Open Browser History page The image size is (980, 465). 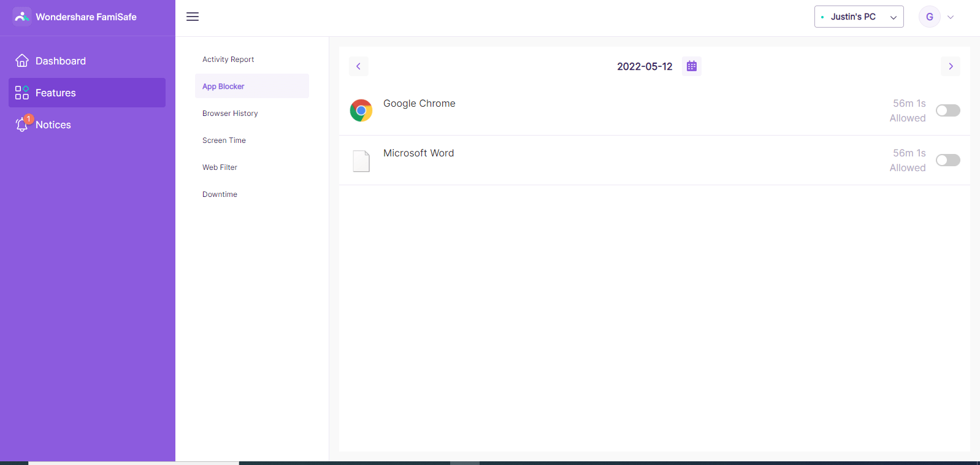[230, 113]
